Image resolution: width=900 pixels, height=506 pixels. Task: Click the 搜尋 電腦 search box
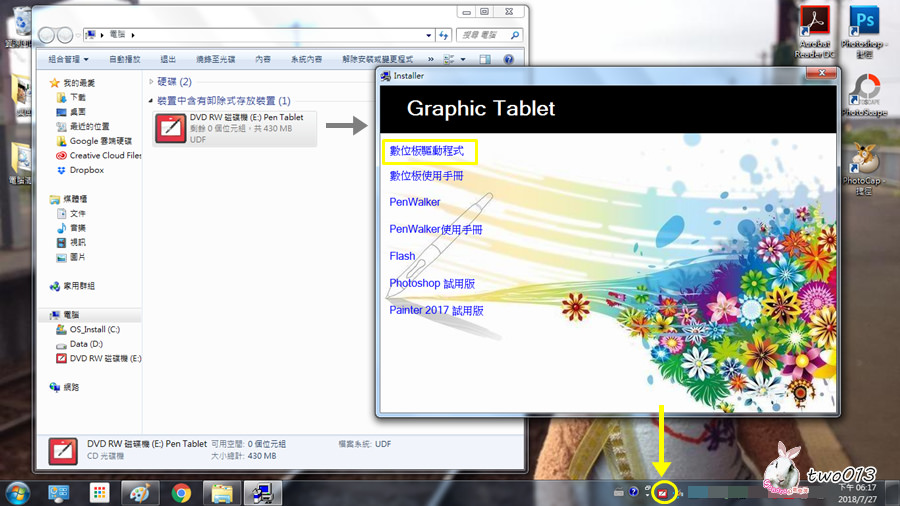coord(486,35)
